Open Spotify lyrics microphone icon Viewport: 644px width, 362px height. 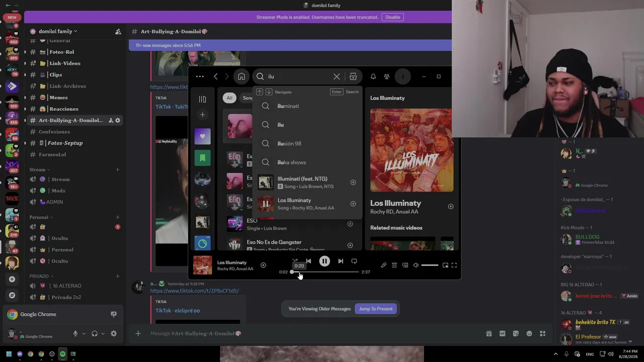pyautogui.click(x=383, y=265)
